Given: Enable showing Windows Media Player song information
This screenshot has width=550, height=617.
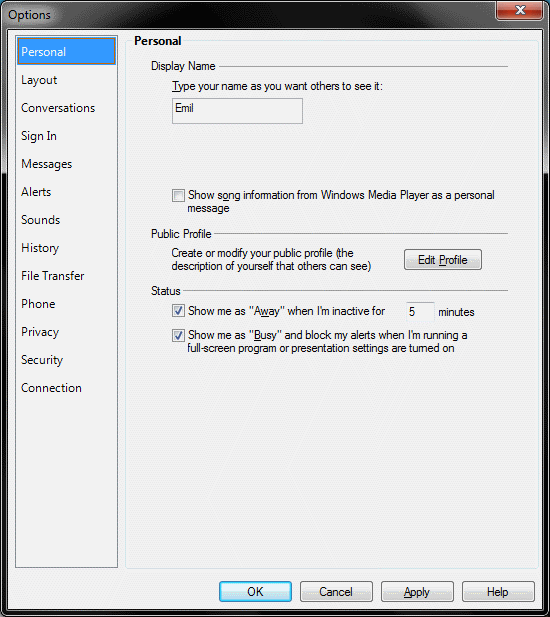Looking at the screenshot, I should coord(178,195).
